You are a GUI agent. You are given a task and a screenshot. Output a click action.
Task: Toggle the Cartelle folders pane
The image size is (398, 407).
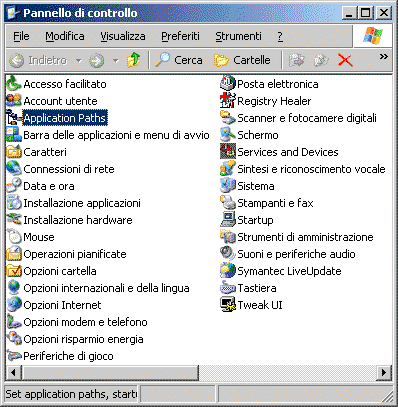[242, 60]
